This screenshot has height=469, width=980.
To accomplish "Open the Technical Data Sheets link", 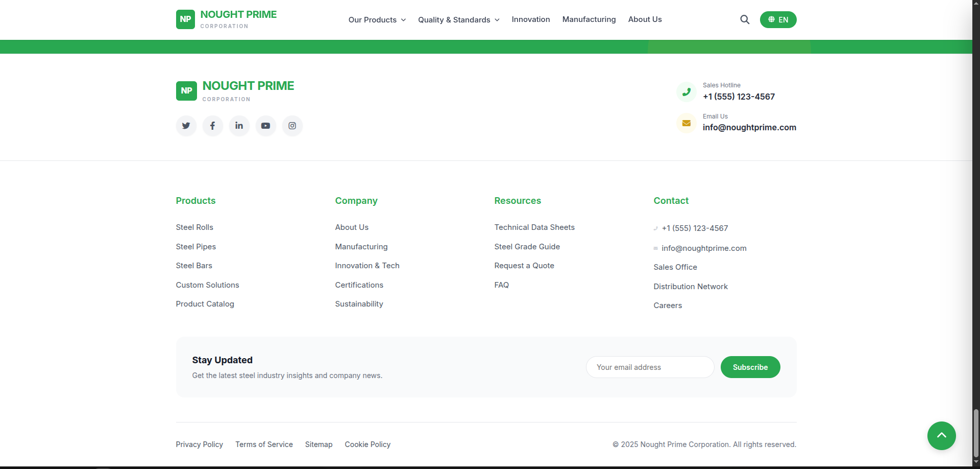I will pyautogui.click(x=534, y=227).
